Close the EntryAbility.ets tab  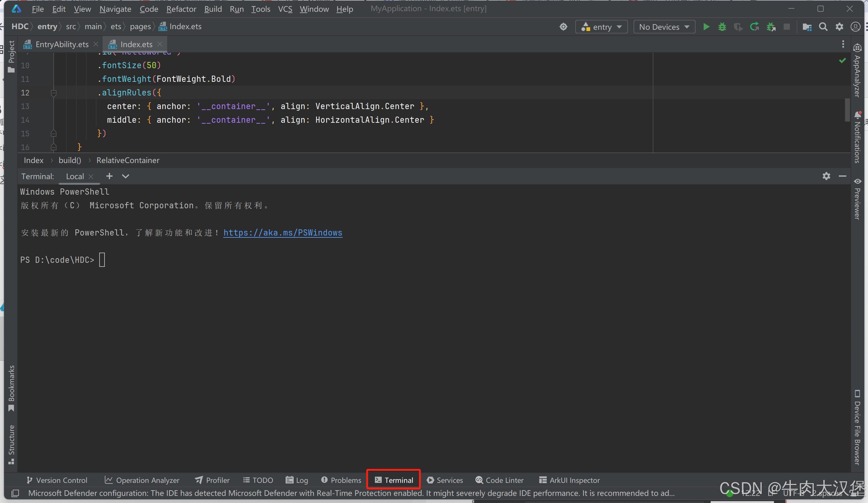pos(96,44)
